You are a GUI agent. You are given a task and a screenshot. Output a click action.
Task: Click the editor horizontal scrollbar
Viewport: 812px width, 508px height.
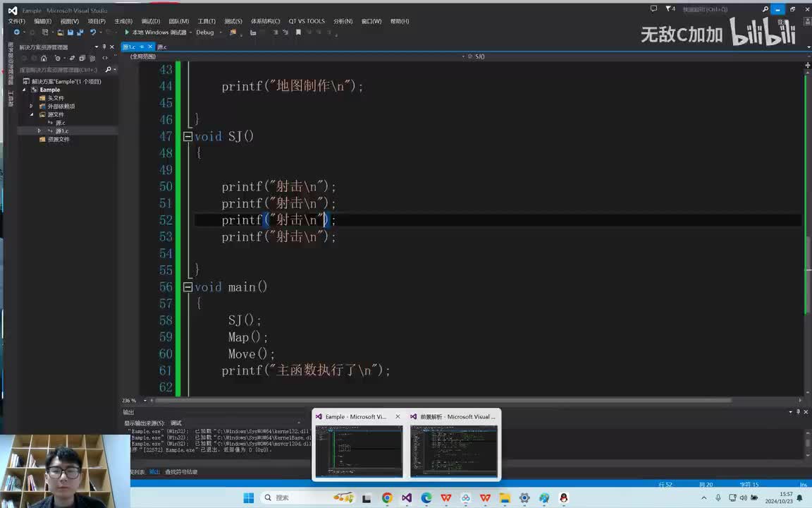(443, 400)
